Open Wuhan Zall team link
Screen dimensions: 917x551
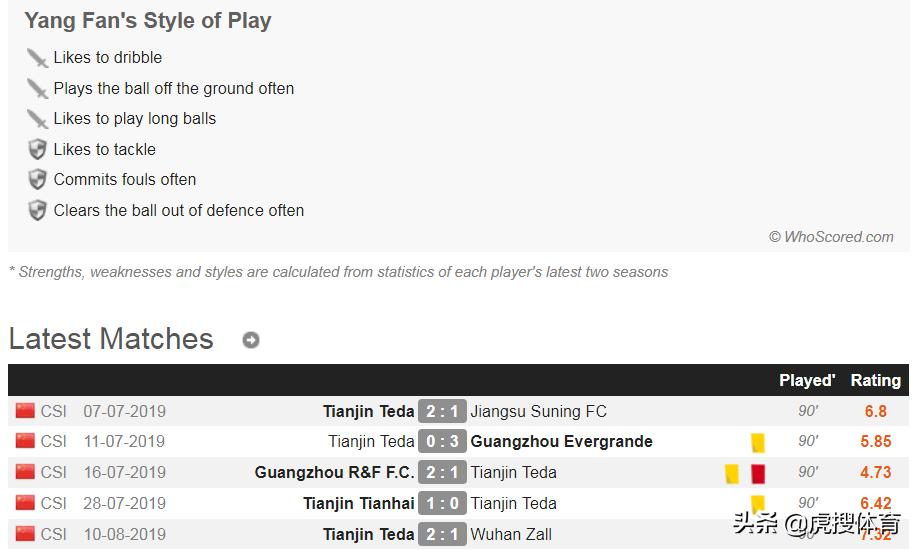(511, 534)
